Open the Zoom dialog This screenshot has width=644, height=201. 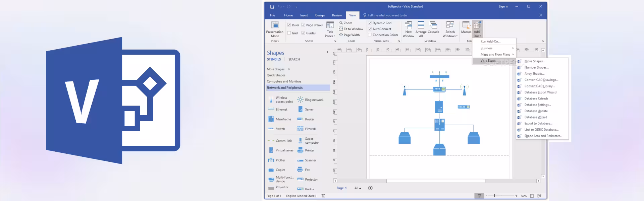point(346,23)
